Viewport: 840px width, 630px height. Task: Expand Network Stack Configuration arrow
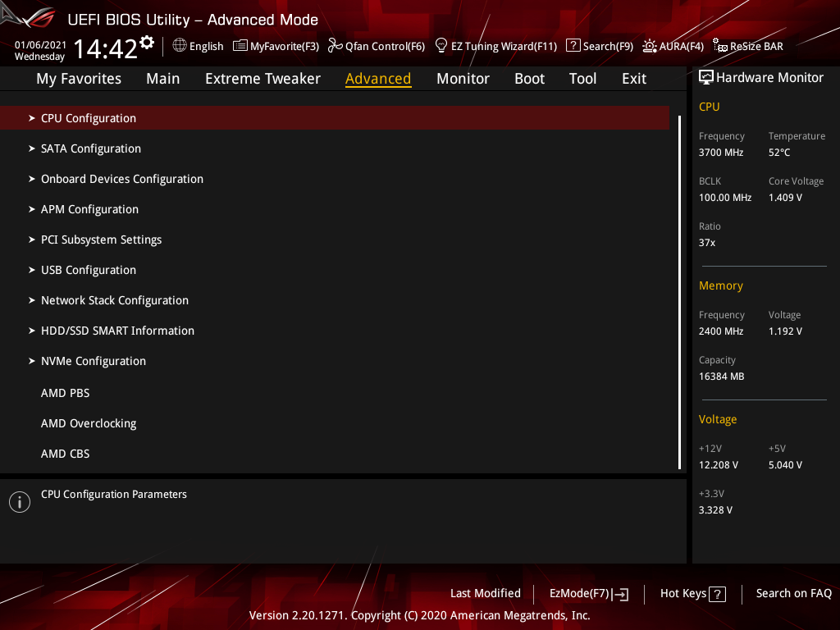[x=32, y=300]
